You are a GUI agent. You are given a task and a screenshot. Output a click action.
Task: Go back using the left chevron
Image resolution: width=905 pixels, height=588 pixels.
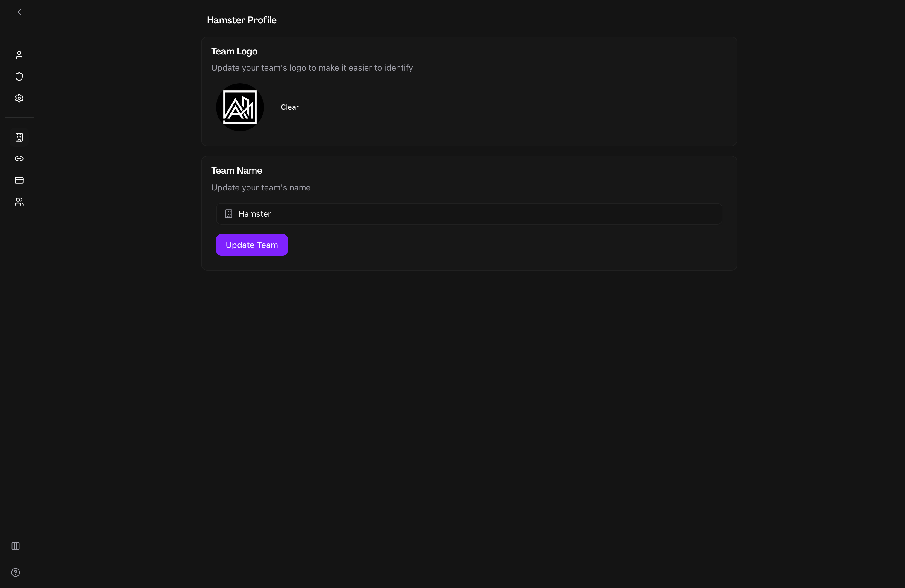pos(19,12)
